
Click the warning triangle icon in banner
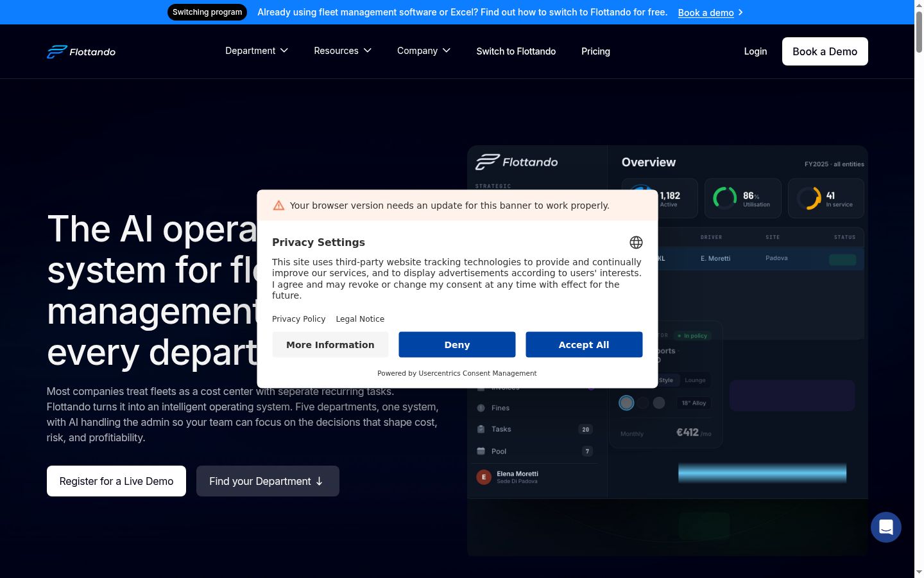(278, 206)
